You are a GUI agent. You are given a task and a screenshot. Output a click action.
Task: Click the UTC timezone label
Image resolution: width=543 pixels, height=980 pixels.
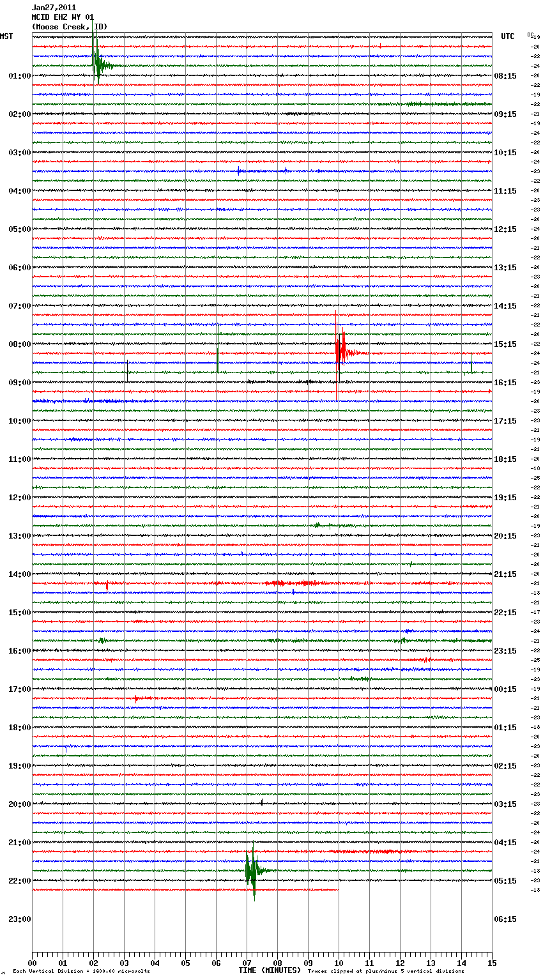507,36
